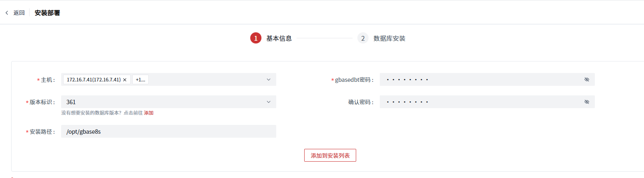Viewport: 644px width, 178px height.
Task: Expand the 版本标识 dropdown arrow
Action: pyautogui.click(x=269, y=102)
